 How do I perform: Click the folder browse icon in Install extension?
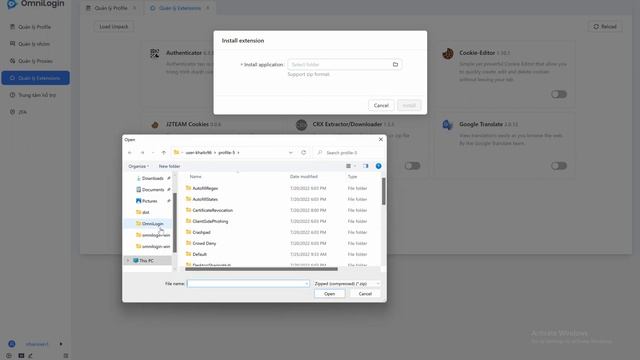[395, 64]
